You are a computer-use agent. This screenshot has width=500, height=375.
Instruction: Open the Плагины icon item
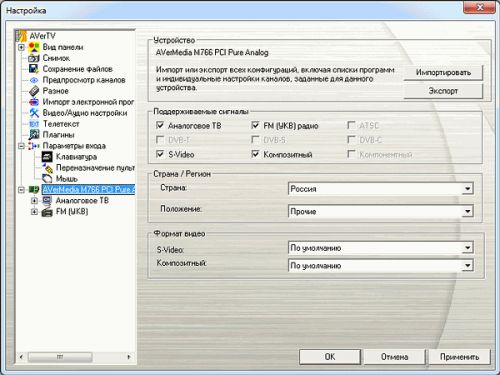(x=34, y=135)
